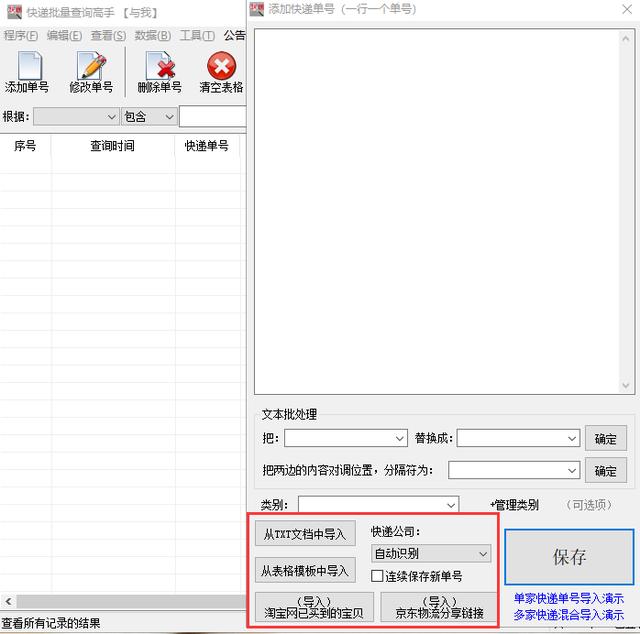The height and width of the screenshot is (634, 640).
Task: Click the 查看所有记录的结果 status bar text
Action: point(51,623)
